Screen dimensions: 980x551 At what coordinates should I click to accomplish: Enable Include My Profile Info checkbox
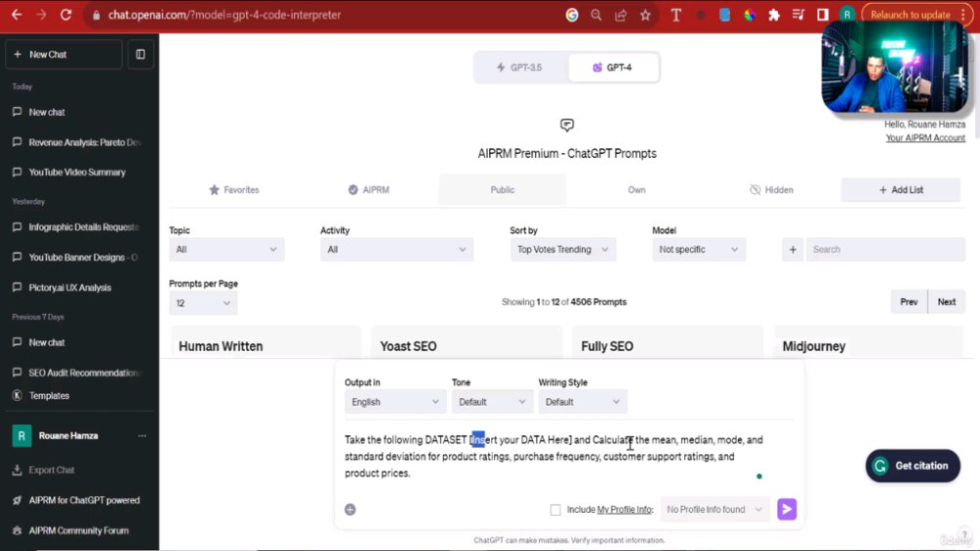[x=555, y=510]
